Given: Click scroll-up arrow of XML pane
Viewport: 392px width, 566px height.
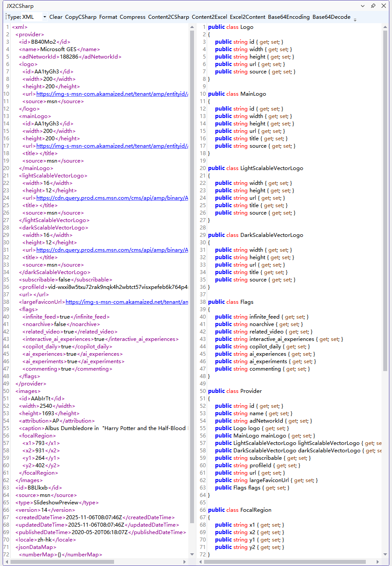Looking at the screenshot, I should pos(192,27).
